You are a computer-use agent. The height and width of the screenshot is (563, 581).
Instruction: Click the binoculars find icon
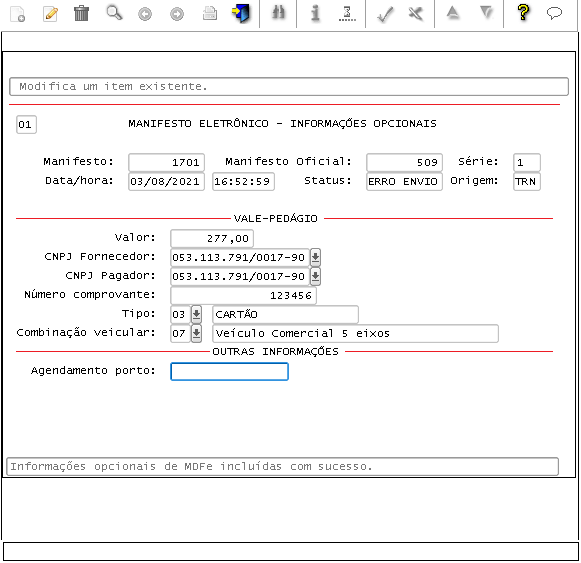point(278,13)
